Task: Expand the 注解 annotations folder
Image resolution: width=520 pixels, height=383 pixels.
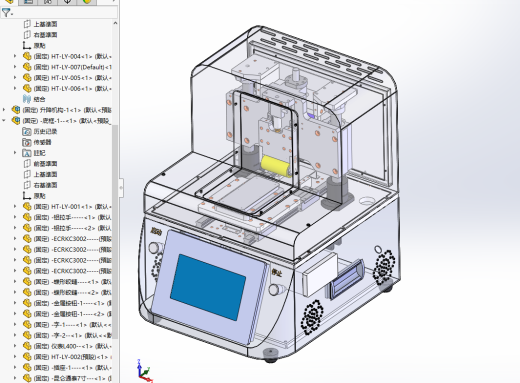Action: [x=15, y=153]
